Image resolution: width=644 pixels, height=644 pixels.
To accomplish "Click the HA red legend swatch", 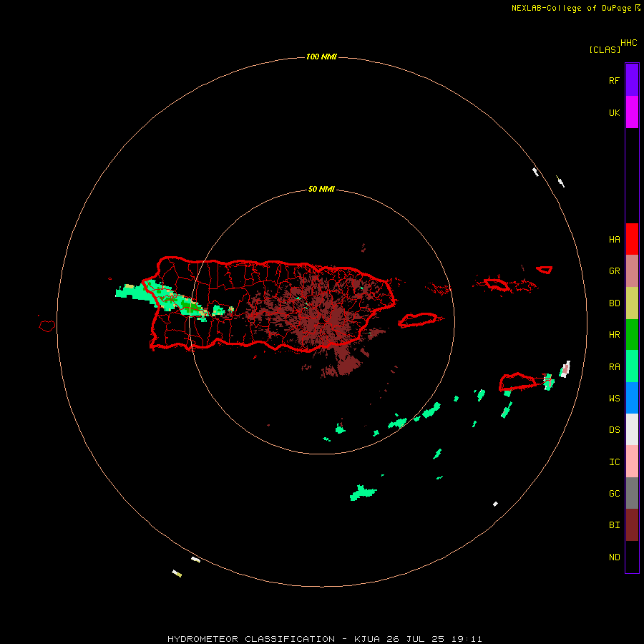I will (632, 239).
